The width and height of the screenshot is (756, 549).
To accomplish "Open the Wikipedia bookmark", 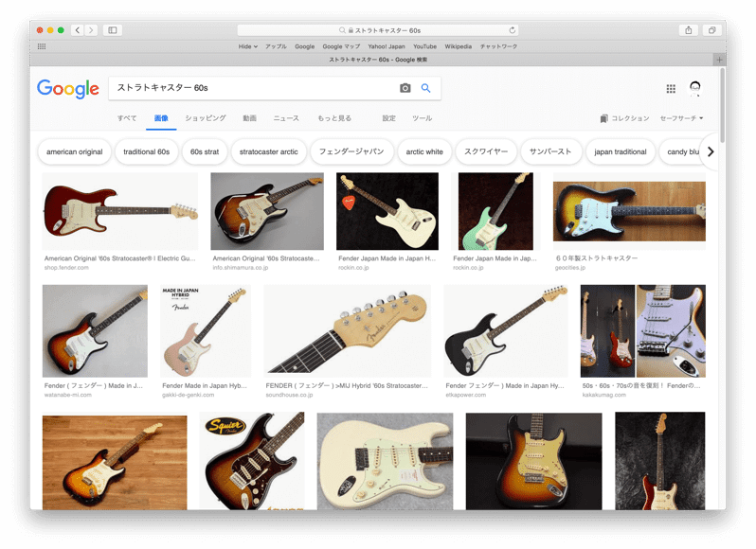I will (458, 46).
